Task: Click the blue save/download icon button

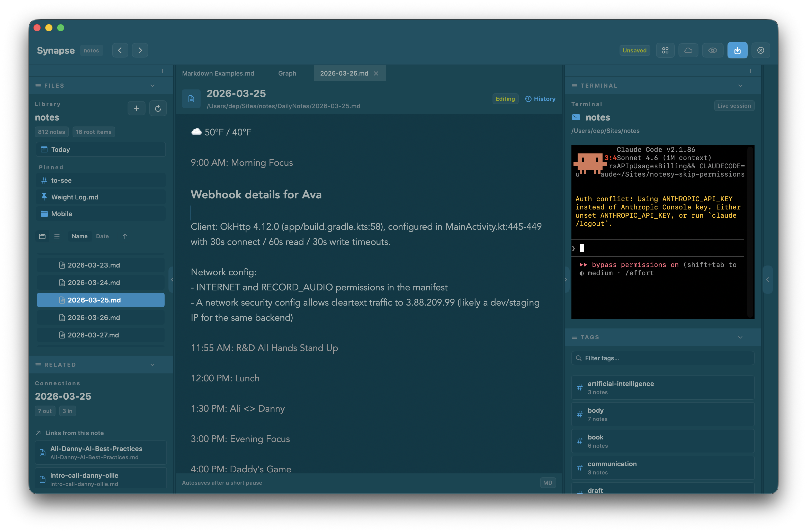Action: [x=737, y=50]
